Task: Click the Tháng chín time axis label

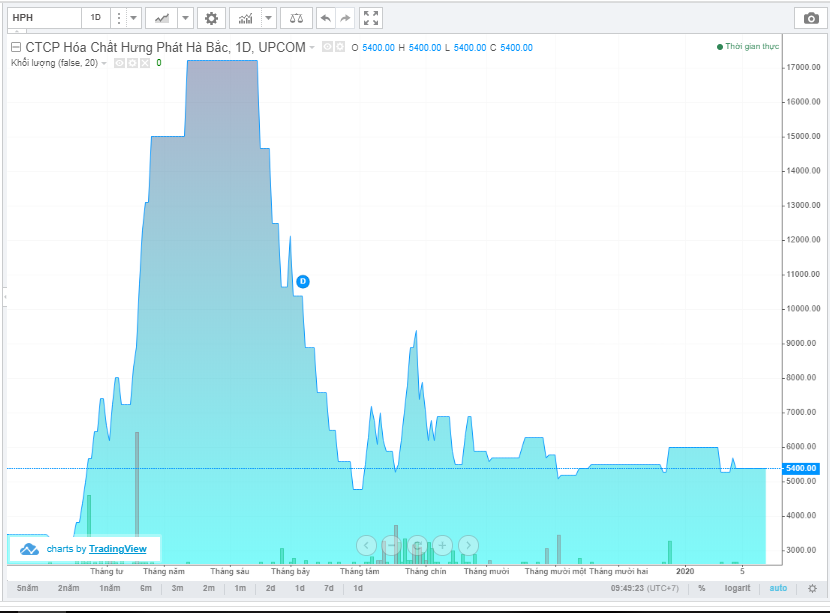Action: pyautogui.click(x=426, y=571)
